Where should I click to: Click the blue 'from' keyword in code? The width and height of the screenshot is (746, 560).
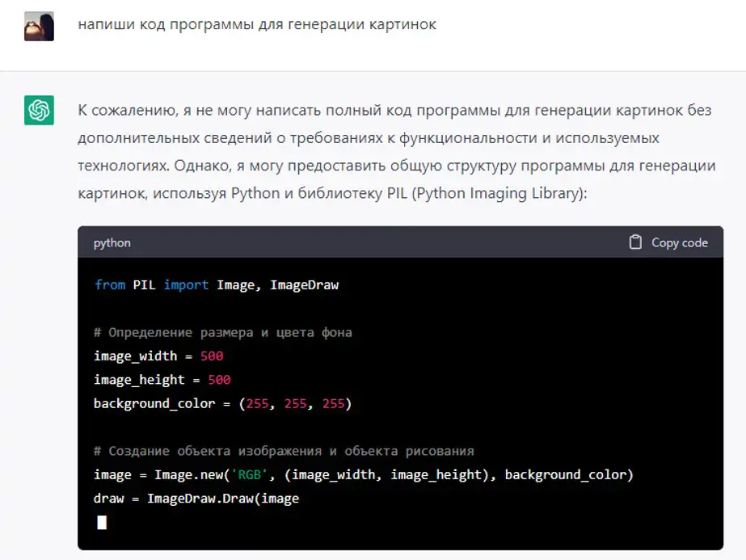110,284
